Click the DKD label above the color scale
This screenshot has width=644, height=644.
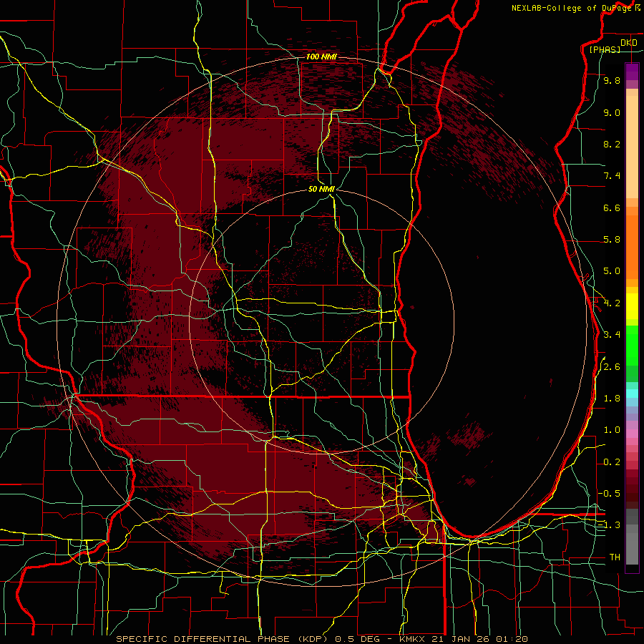(x=629, y=43)
